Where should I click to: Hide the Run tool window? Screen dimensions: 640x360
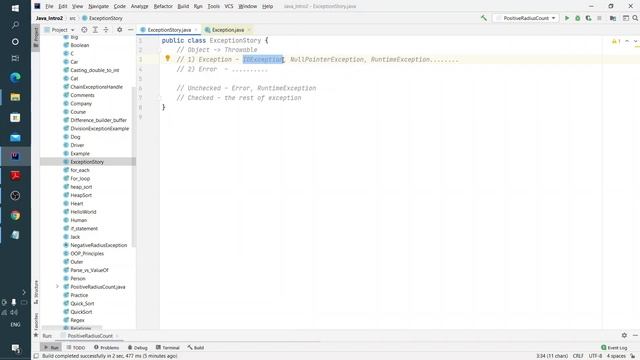click(635, 335)
